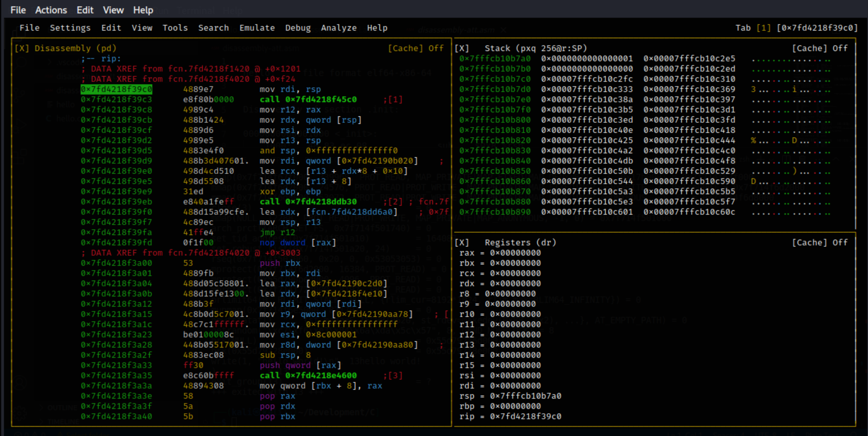Select stack address 0x7fffcb10b7d0 row
868x436 pixels.
point(495,89)
